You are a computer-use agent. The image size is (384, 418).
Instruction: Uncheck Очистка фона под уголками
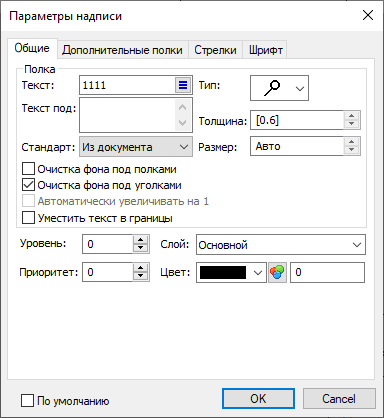pyautogui.click(x=28, y=185)
